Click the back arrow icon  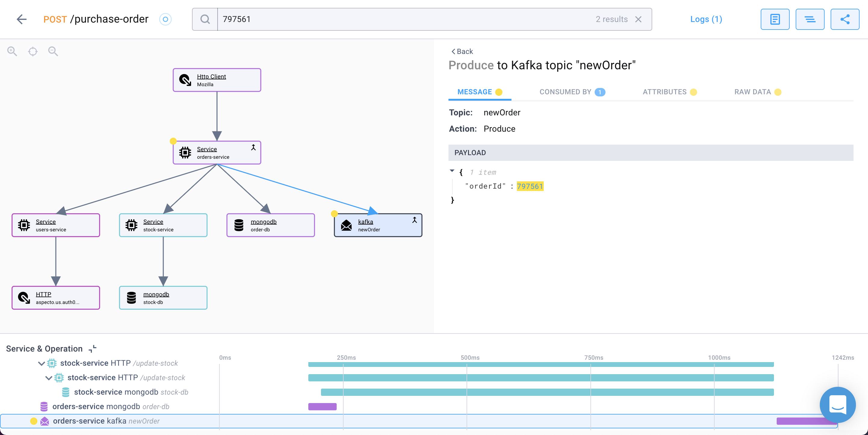(22, 19)
